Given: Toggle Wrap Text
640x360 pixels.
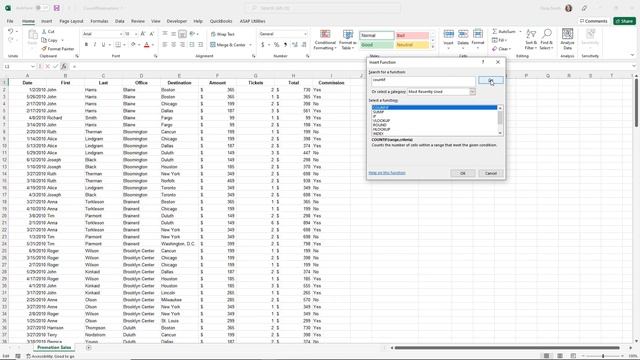Looking at the screenshot, I should coord(222,34).
